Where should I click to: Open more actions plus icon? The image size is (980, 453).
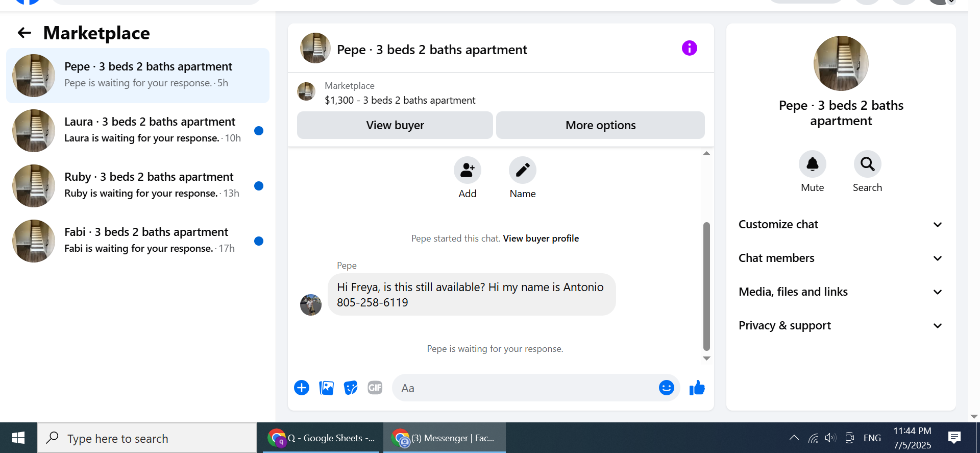coord(302,388)
